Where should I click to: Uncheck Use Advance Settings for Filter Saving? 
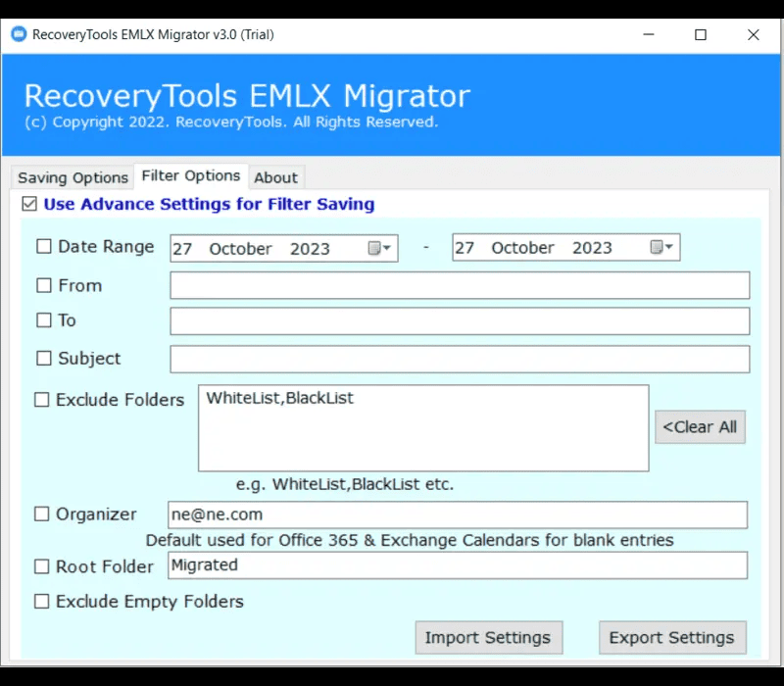[x=29, y=204]
